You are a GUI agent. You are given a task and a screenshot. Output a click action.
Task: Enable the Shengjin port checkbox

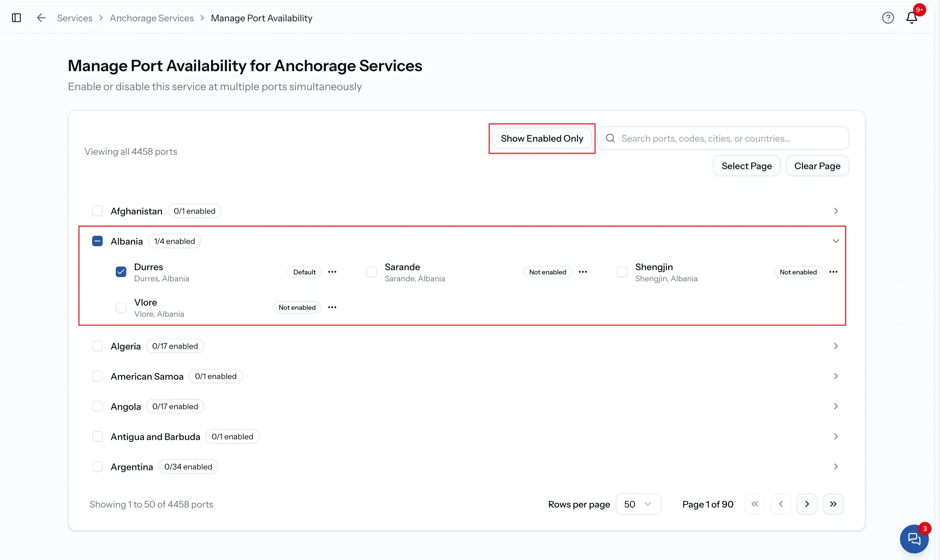coord(622,272)
